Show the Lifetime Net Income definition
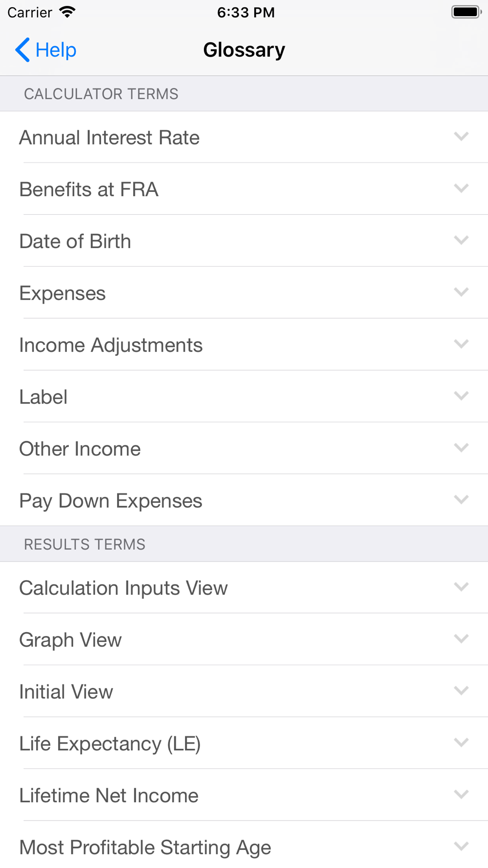The height and width of the screenshot is (868, 488). [109, 795]
